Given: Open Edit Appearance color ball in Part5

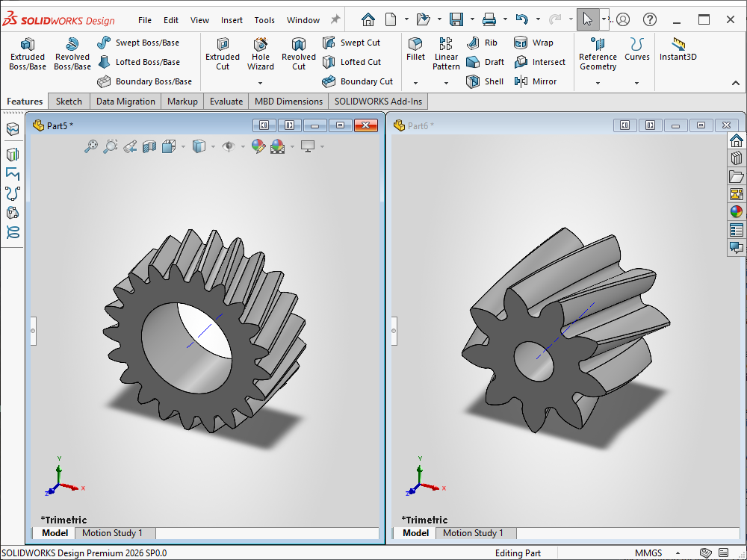Looking at the screenshot, I should (258, 146).
